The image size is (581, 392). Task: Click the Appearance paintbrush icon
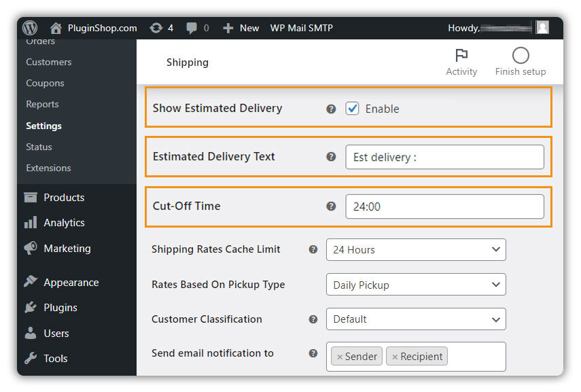pyautogui.click(x=31, y=281)
